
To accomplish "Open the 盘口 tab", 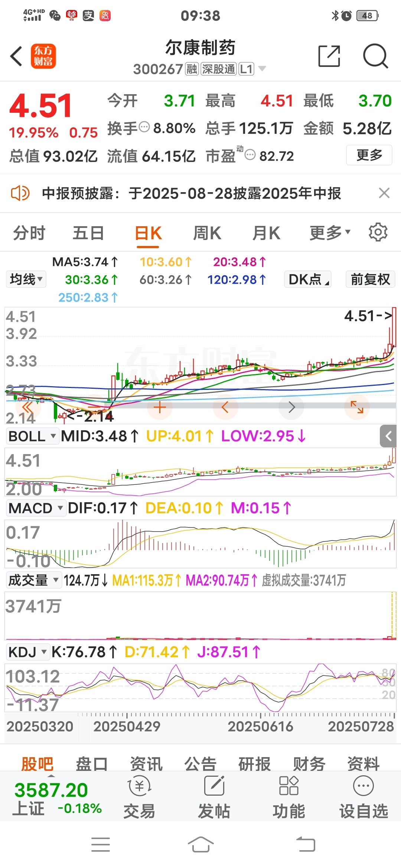I will coord(92,763).
